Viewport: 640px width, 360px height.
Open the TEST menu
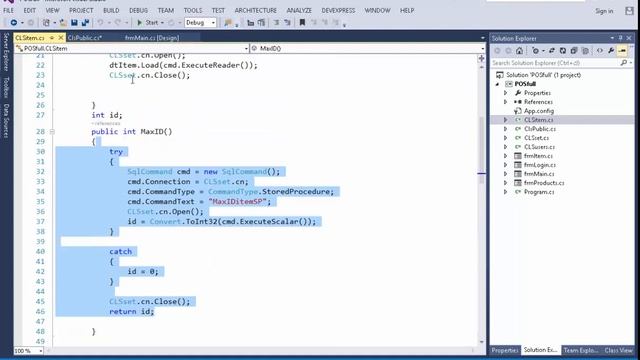(x=218, y=10)
